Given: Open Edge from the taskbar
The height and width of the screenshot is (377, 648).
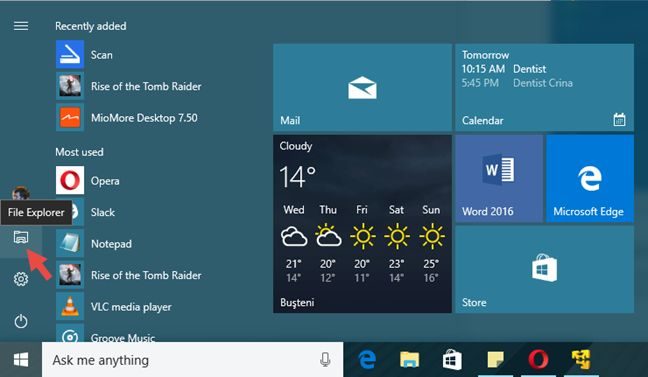Looking at the screenshot, I should 367,360.
